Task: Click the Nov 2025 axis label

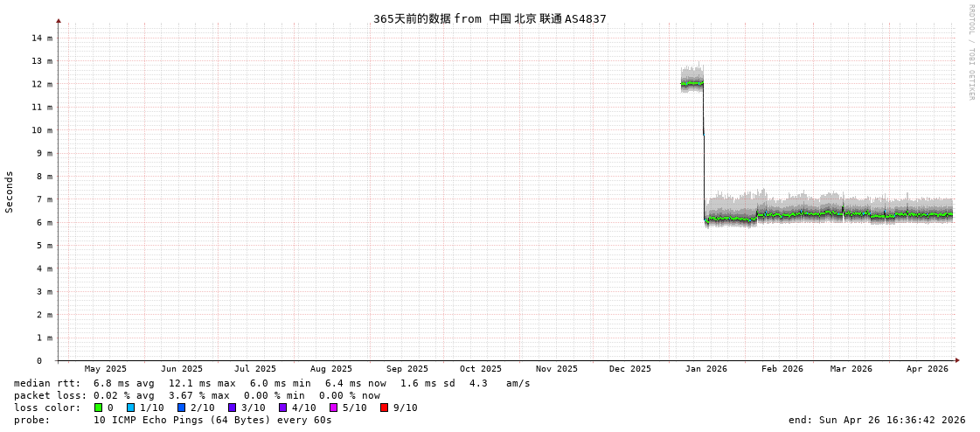Action: coord(557,369)
